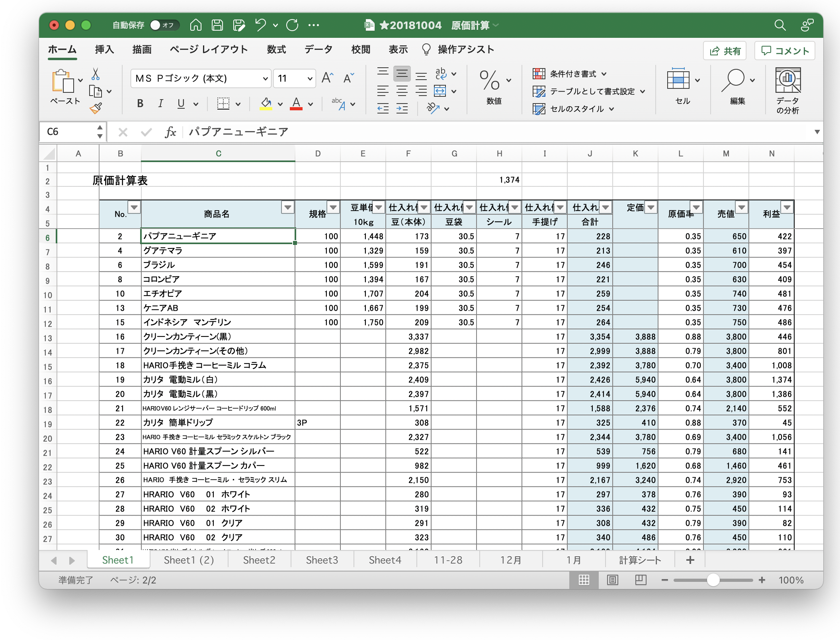Click the Redo circular arrow icon
The width and height of the screenshot is (840, 640).
pos(293,25)
